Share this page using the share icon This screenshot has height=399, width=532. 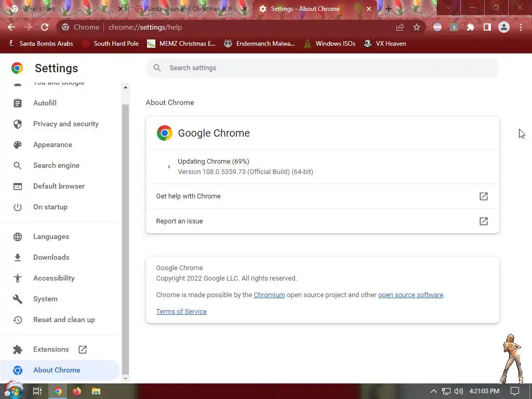pyautogui.click(x=400, y=27)
